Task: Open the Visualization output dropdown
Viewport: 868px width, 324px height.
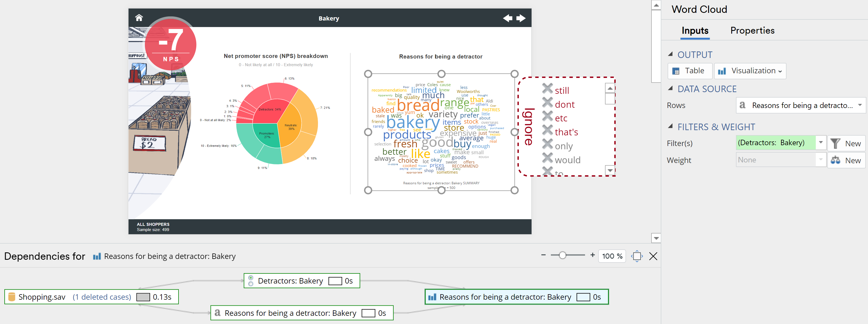Action: (x=750, y=71)
